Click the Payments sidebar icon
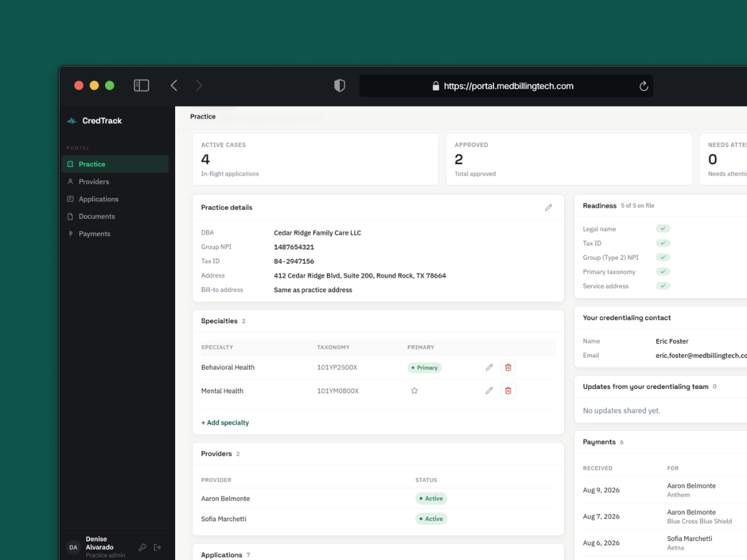Viewport: 747px width, 560px height. (x=71, y=234)
